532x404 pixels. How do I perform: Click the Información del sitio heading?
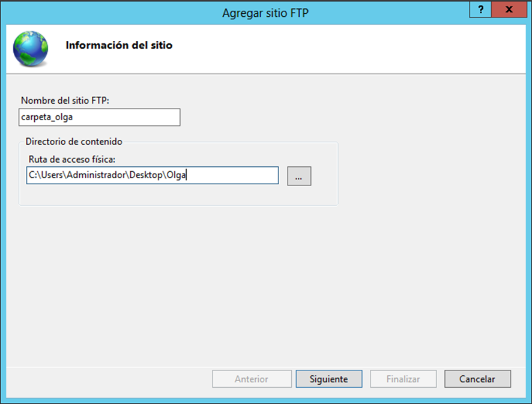pyautogui.click(x=119, y=45)
